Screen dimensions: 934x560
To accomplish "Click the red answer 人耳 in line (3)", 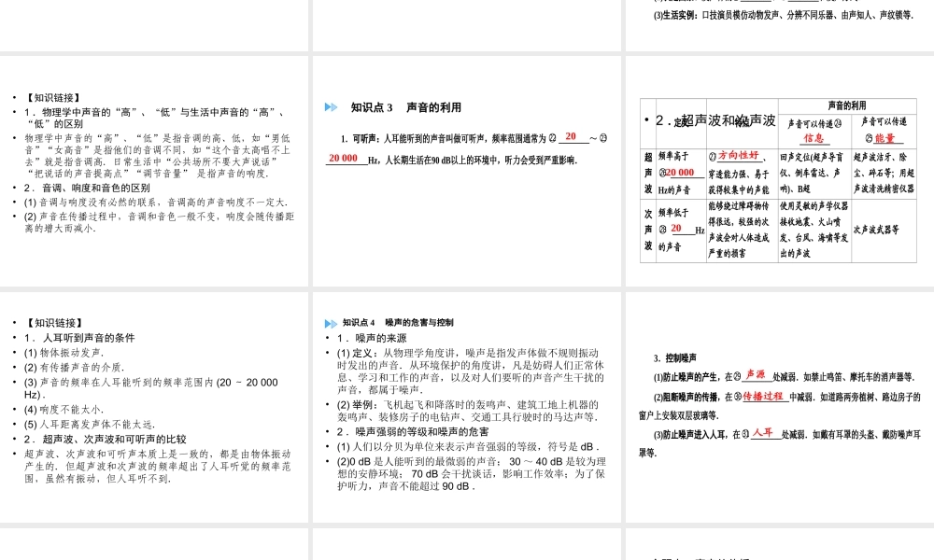I will [x=762, y=433].
